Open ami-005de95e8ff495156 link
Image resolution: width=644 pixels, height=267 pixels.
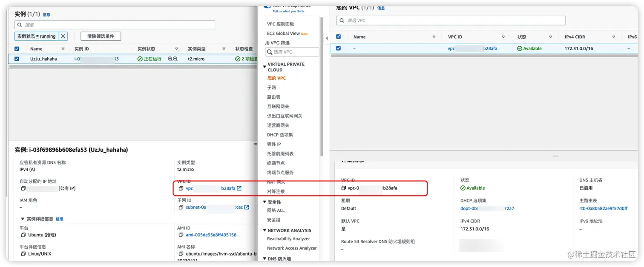[211, 235]
